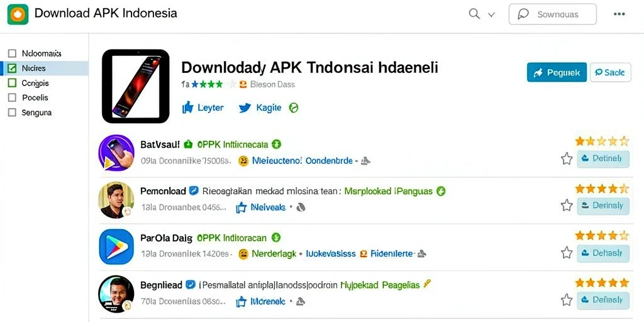The width and height of the screenshot is (644, 322).
Task: Click the Sacle button
Action: (x=610, y=73)
